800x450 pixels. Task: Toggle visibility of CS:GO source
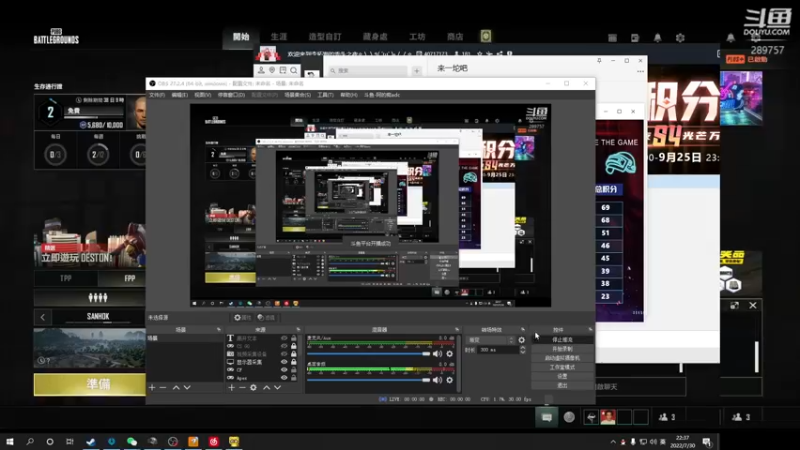pos(284,346)
